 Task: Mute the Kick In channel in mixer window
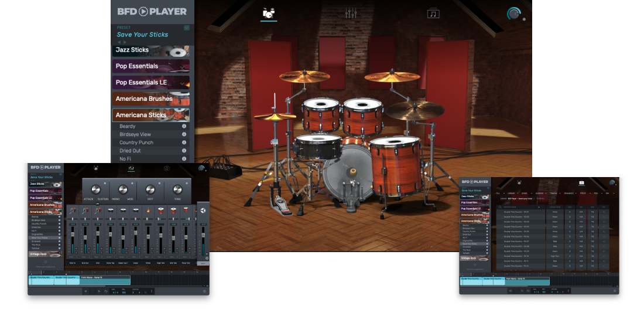tap(76, 249)
